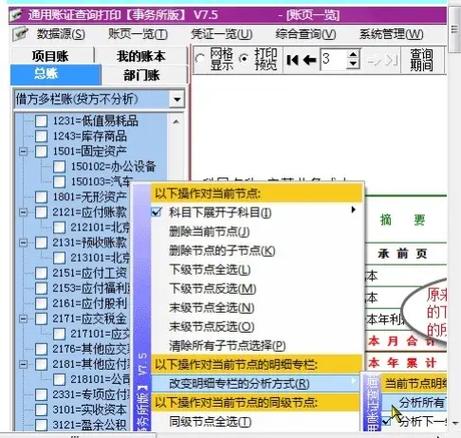461x438 pixels.
Task: Check the 3121=盈余公积 checkbox
Action: click(41, 425)
